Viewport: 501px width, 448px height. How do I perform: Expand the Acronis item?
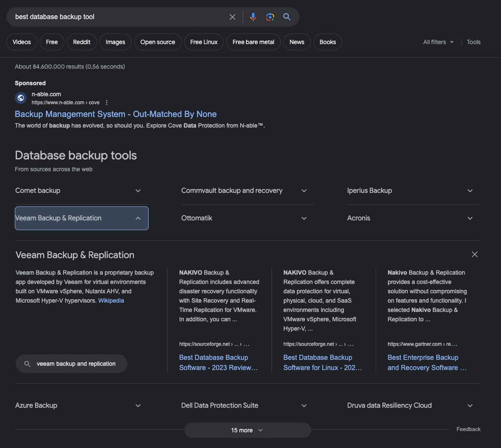point(413,218)
